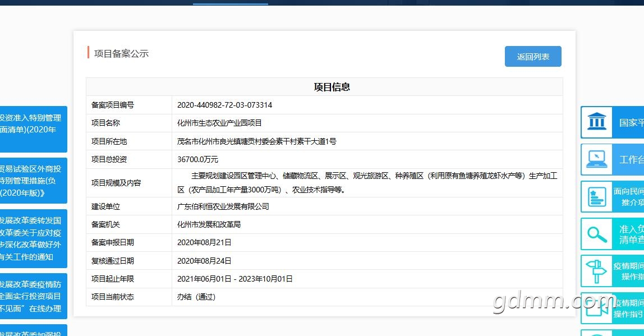Screen dimensions: 644x336
Task: Click project period 2021年06月01日 - 2023年10月01日
Action: coord(235,279)
